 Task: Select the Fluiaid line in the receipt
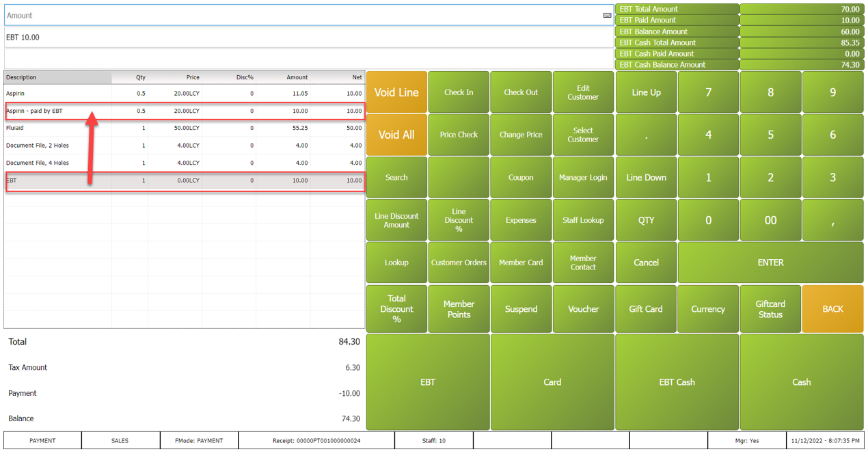(x=185, y=128)
